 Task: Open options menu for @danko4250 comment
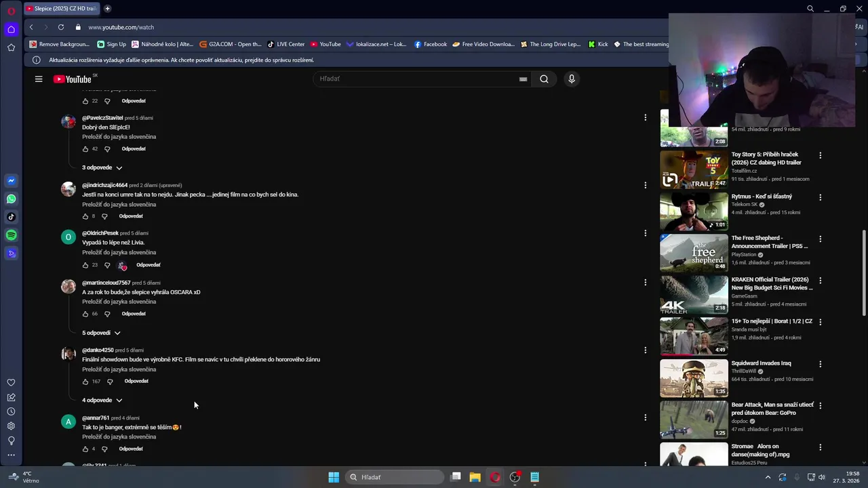(x=645, y=350)
